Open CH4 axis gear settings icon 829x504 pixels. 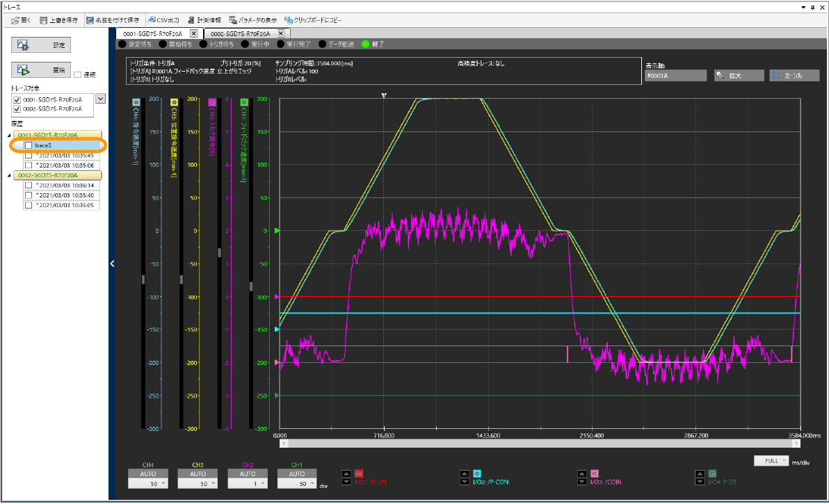tap(135, 102)
